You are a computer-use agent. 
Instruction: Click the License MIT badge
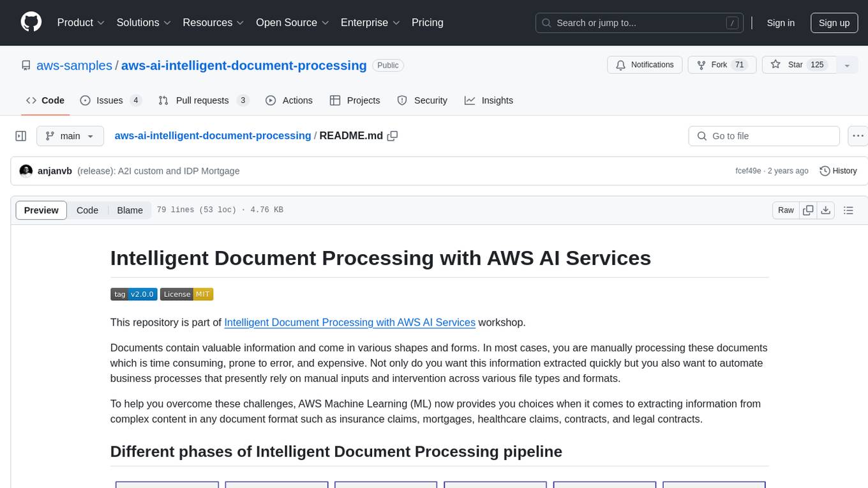(186, 294)
